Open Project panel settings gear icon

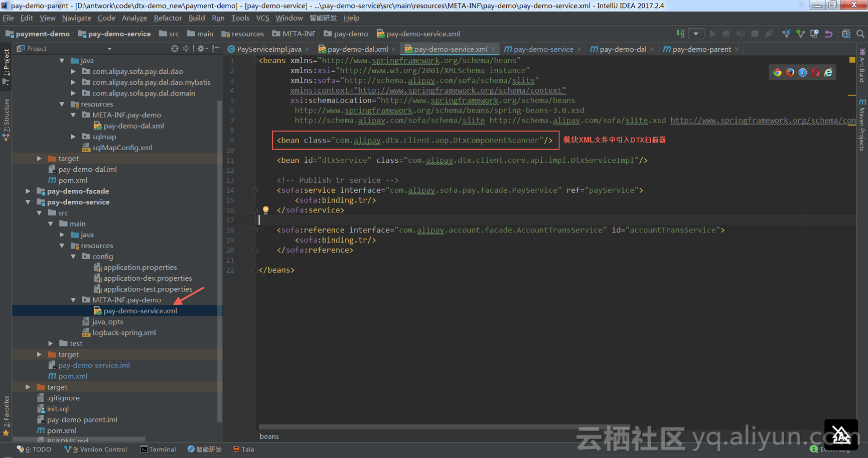[202, 49]
